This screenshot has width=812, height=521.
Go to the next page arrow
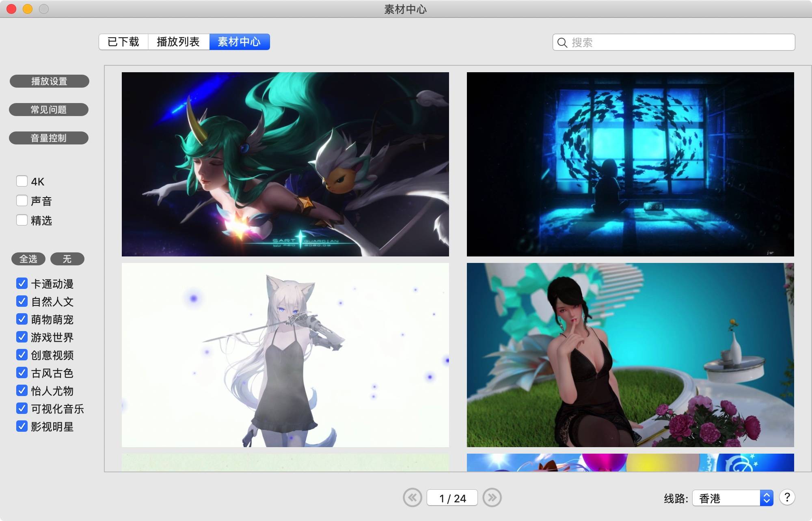[x=492, y=497]
